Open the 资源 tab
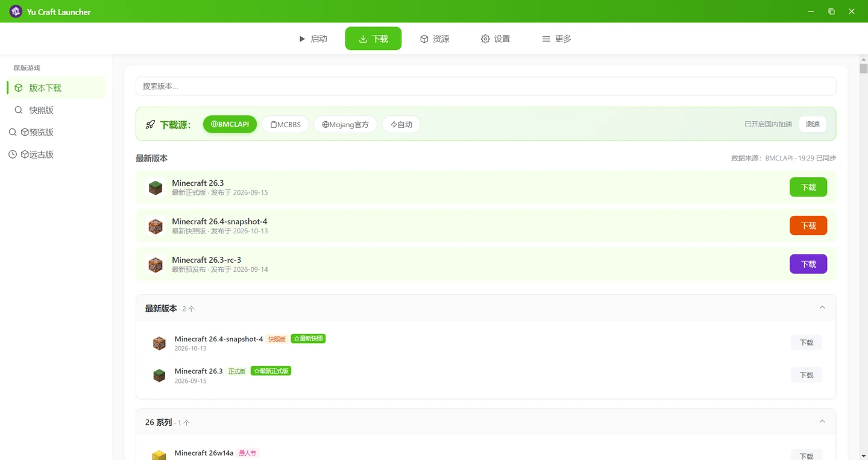The height and width of the screenshot is (460, 868). click(x=435, y=39)
